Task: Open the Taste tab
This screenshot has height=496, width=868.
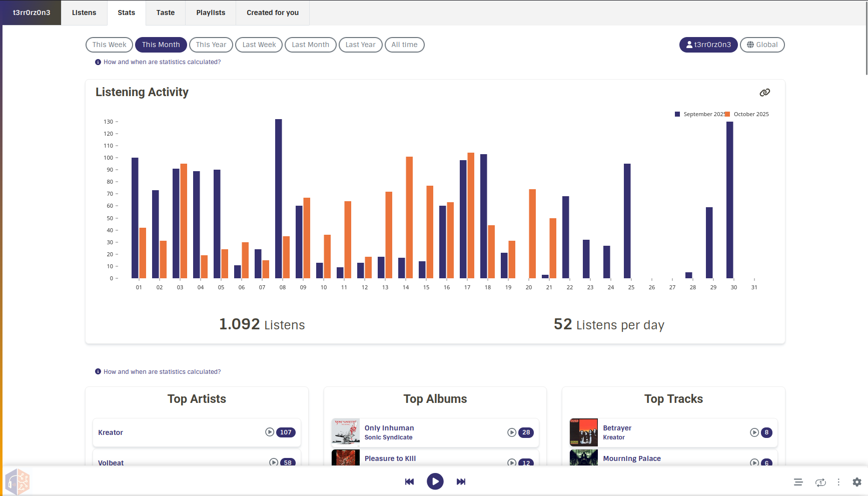Action: pos(165,13)
